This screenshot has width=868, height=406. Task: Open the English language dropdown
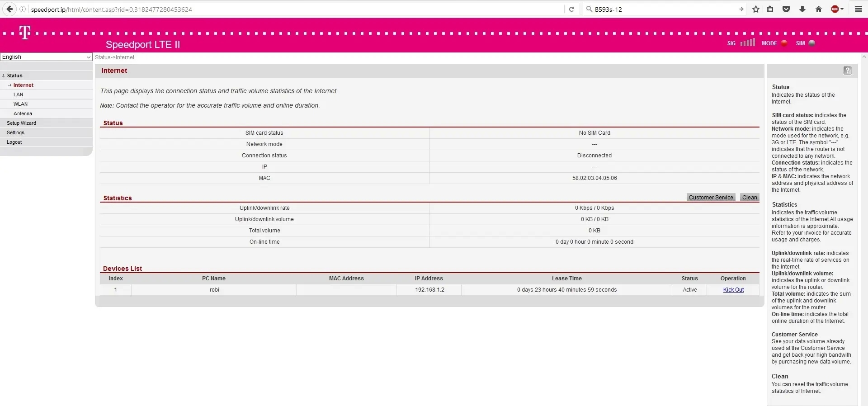coord(46,57)
